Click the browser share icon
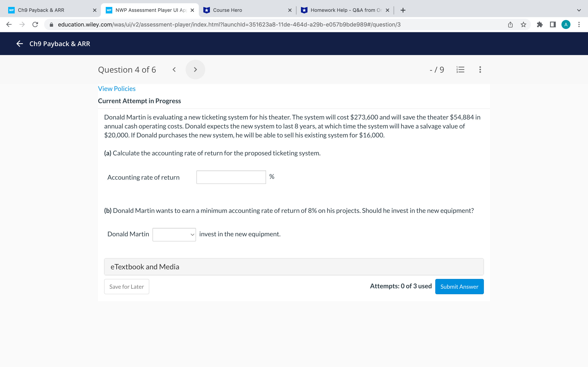The width and height of the screenshot is (588, 367). [510, 24]
